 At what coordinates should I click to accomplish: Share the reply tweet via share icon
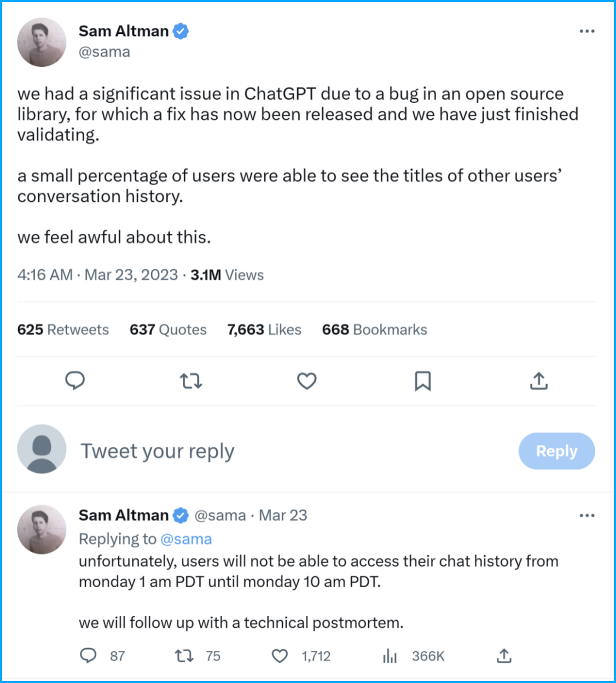504,656
